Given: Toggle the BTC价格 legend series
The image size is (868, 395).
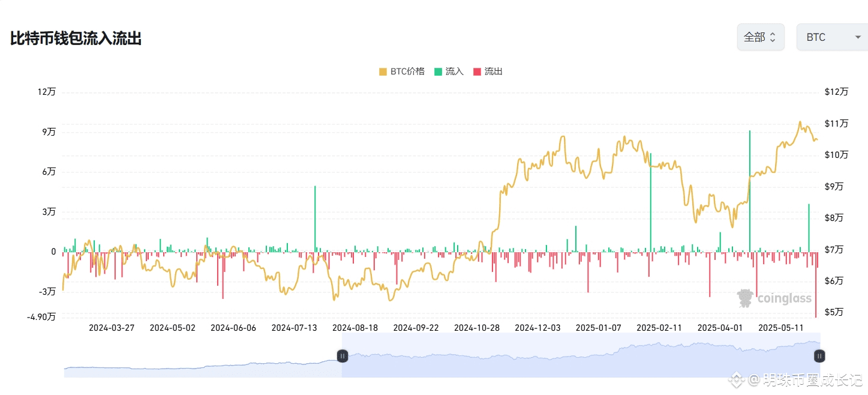Looking at the screenshot, I should point(401,71).
